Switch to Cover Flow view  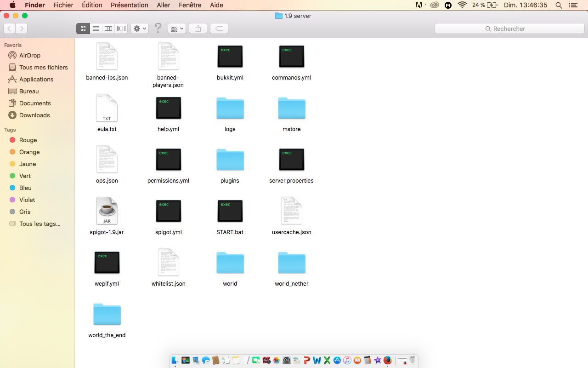click(121, 29)
